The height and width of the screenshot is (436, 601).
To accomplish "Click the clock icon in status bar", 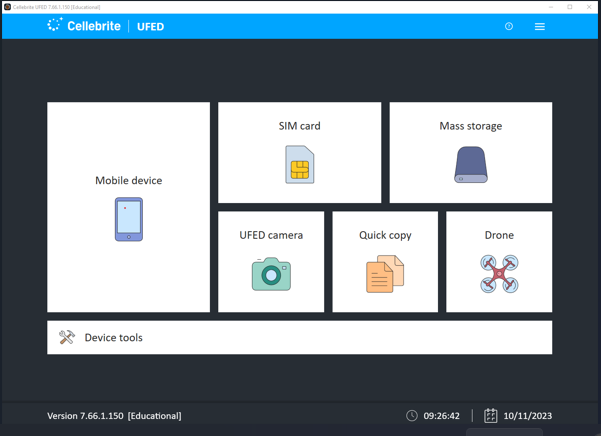I will (x=412, y=416).
